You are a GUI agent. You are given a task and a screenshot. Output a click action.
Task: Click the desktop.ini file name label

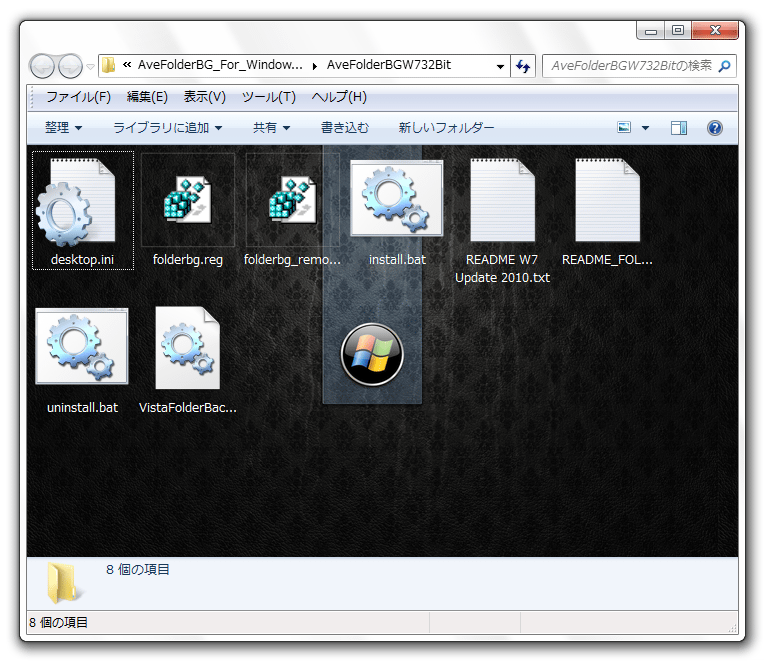tap(82, 260)
